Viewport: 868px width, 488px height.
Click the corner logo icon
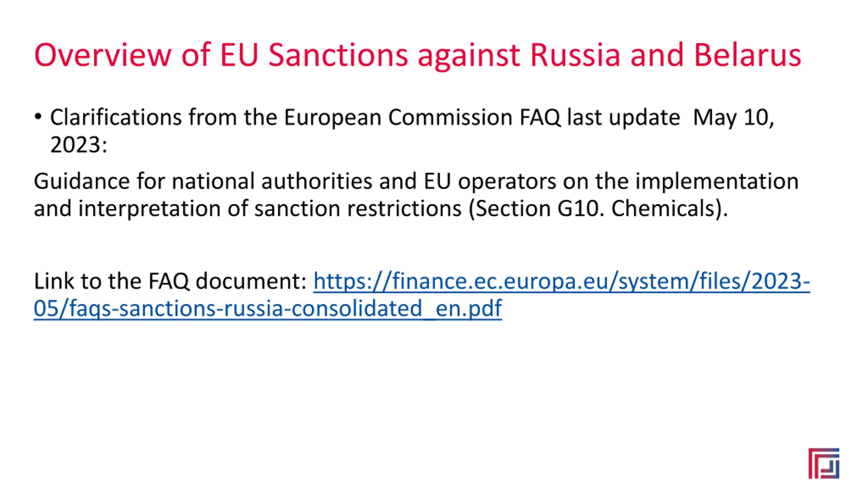pyautogui.click(x=823, y=463)
